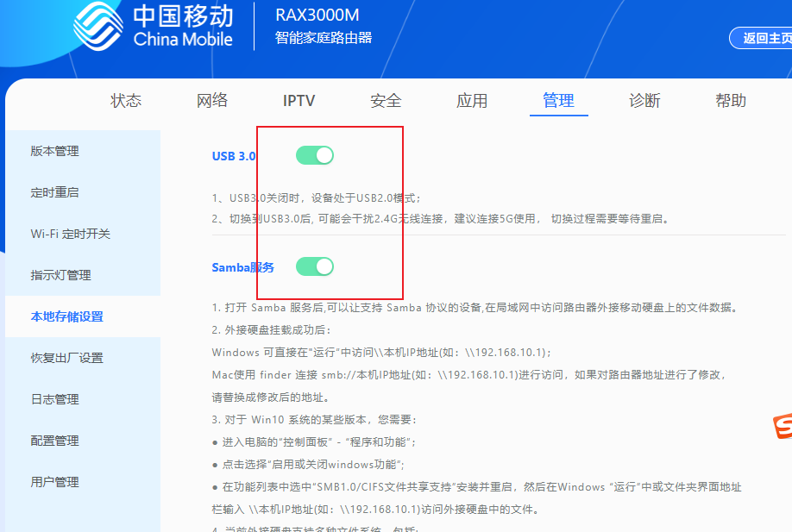Click the 控制面板 - 程序和功能 bullet
Screen dimensions: 792x532
pos(315,442)
